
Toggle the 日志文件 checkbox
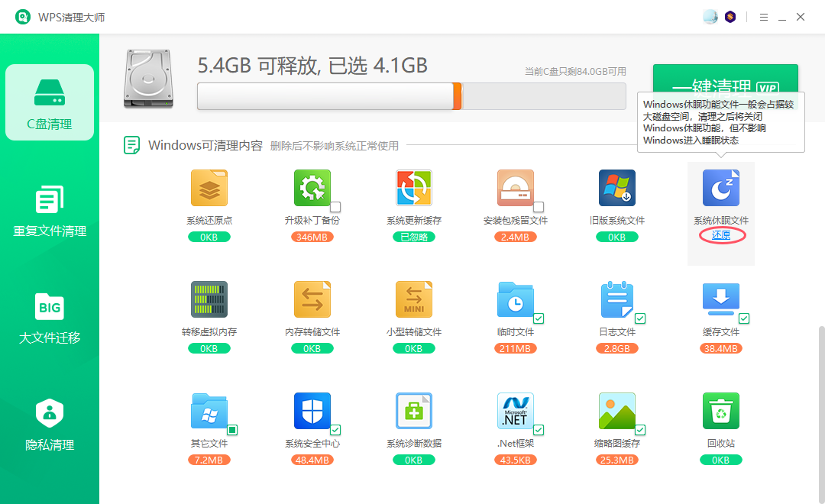640,318
